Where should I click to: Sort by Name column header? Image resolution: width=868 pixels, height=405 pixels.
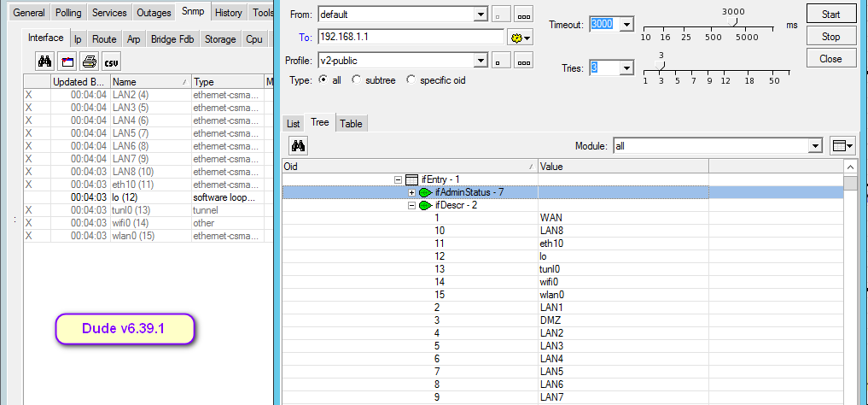(x=150, y=81)
